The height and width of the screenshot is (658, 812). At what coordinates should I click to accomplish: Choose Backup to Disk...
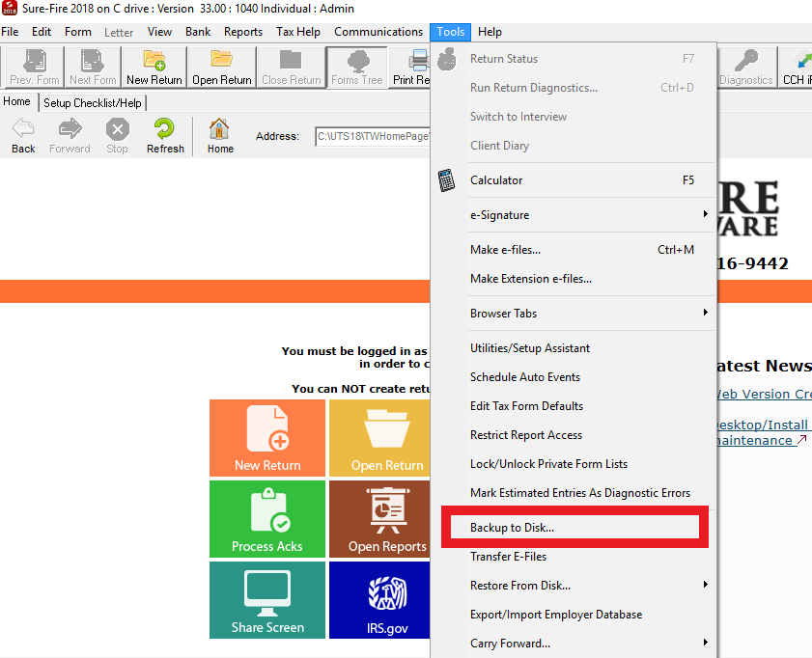point(574,527)
